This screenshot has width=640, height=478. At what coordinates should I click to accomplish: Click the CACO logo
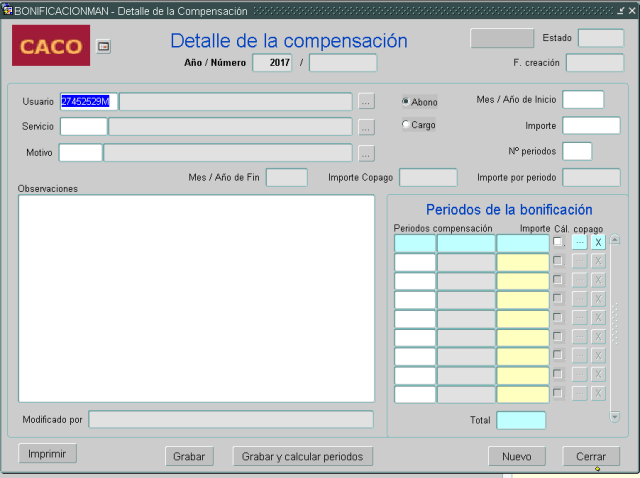click(51, 45)
